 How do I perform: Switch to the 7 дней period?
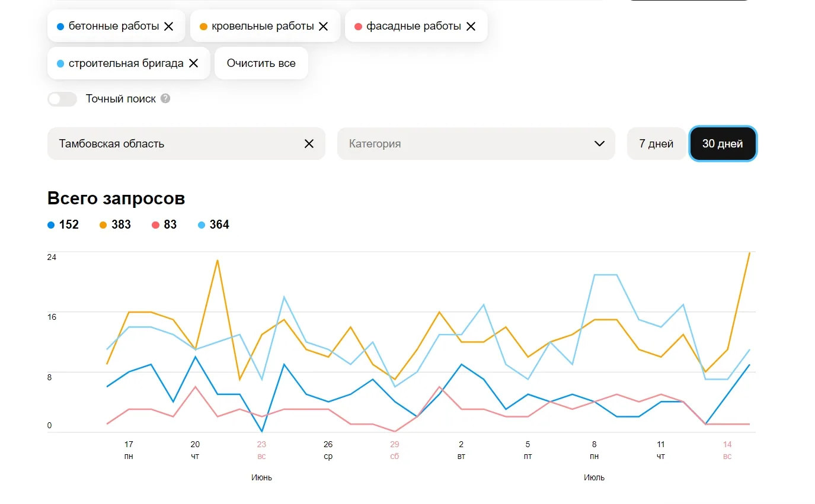pos(656,143)
